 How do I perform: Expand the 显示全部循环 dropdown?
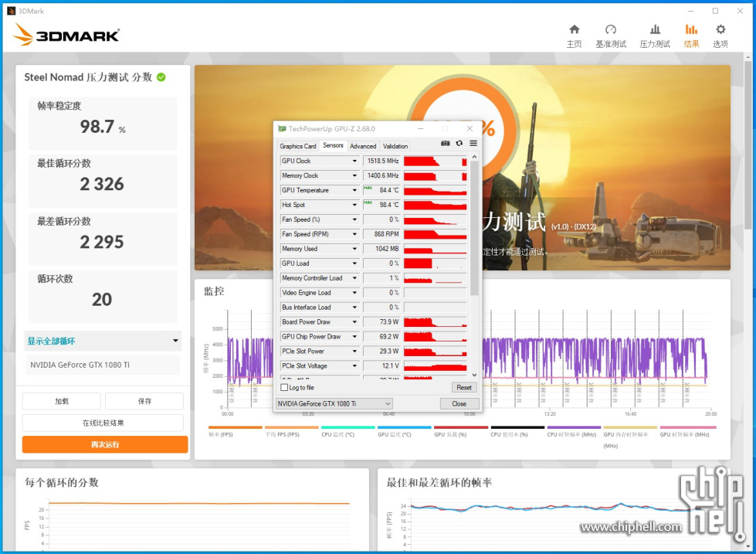[103, 341]
